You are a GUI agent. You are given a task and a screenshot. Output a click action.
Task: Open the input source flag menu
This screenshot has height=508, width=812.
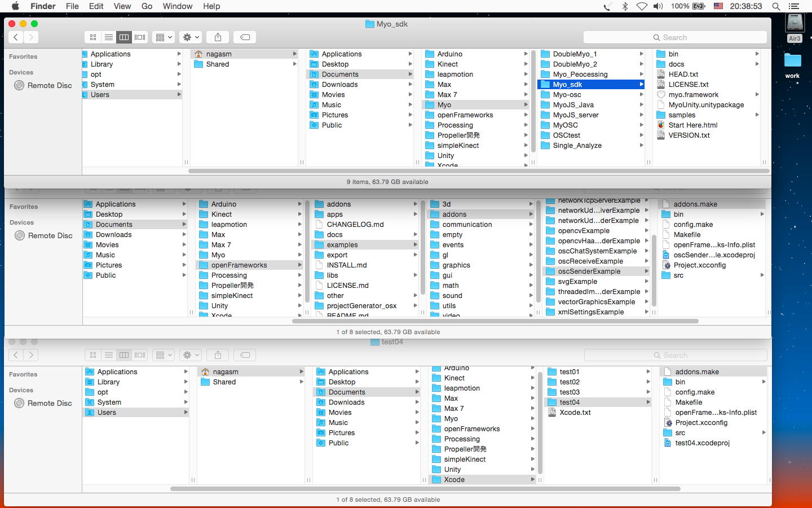[718, 6]
